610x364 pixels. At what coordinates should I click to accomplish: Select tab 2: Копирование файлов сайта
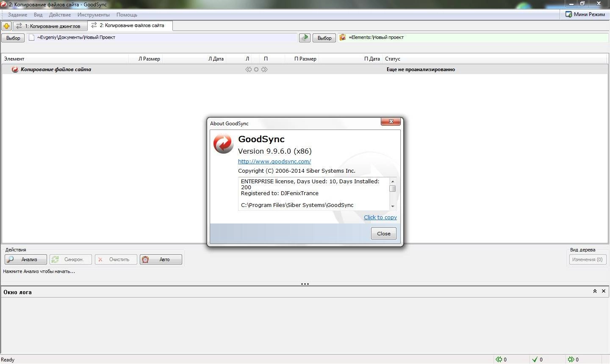click(x=130, y=25)
